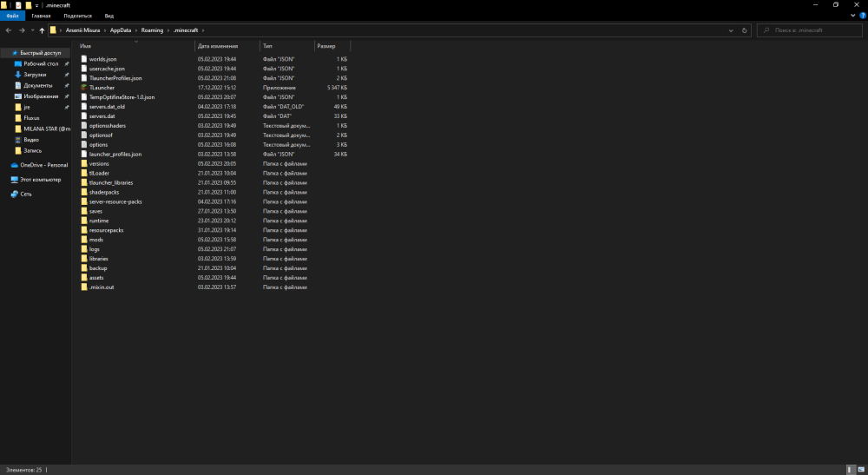Expand chevron after Roaming in address bar
This screenshot has width=868, height=475.
tap(168, 30)
